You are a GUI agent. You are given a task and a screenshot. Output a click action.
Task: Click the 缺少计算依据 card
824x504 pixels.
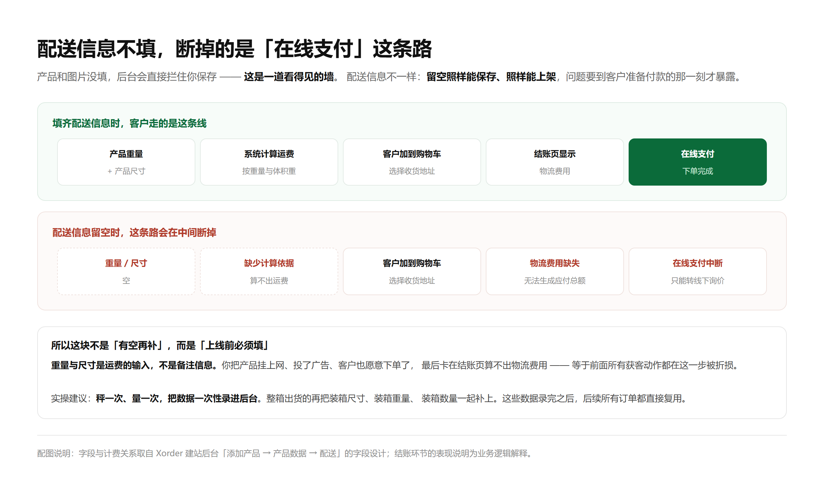[269, 271]
